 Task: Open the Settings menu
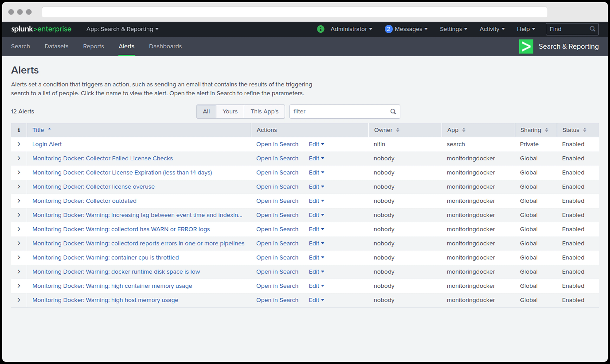[453, 29]
